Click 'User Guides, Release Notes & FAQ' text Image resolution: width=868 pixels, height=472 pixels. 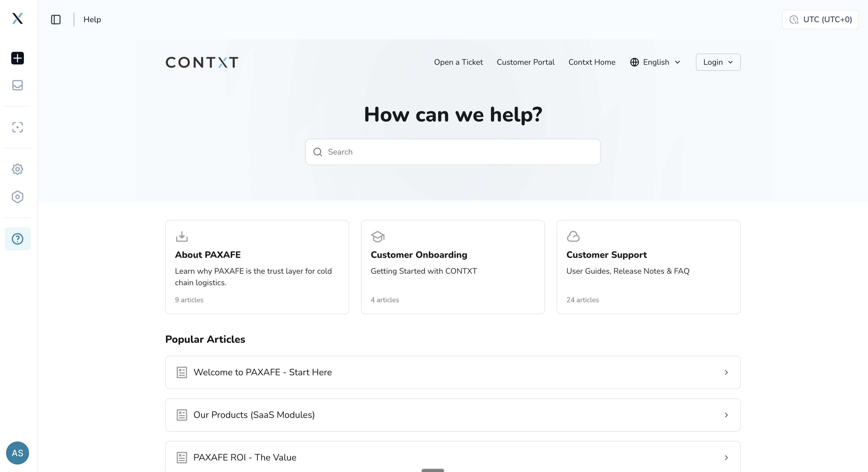point(628,271)
